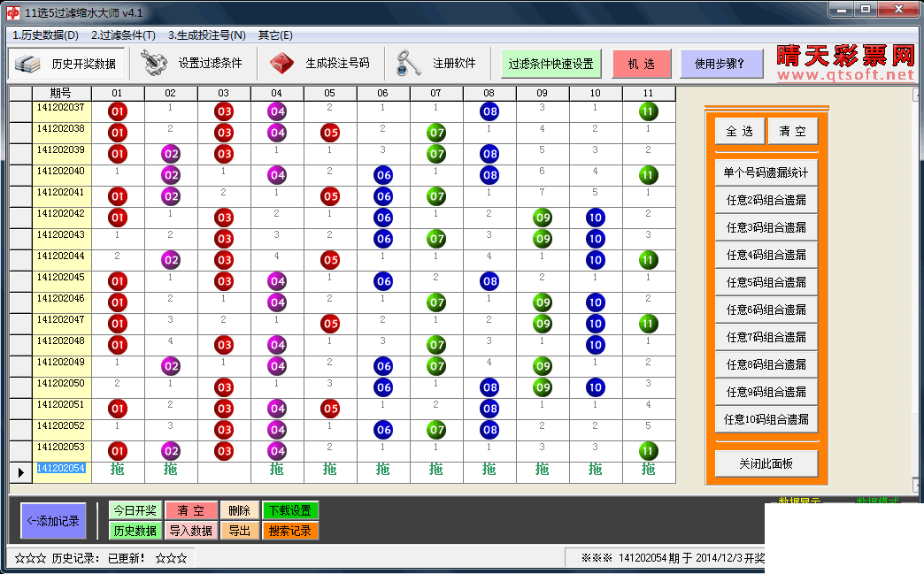The height and width of the screenshot is (574, 924).
Task: Click the pink 清空 button in bottom bar
Action: pos(190,510)
